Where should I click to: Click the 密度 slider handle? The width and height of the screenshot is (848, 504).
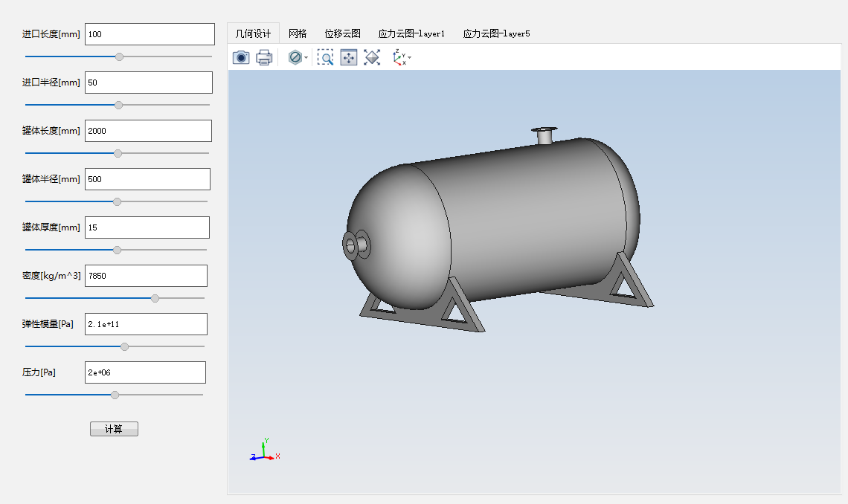click(155, 298)
